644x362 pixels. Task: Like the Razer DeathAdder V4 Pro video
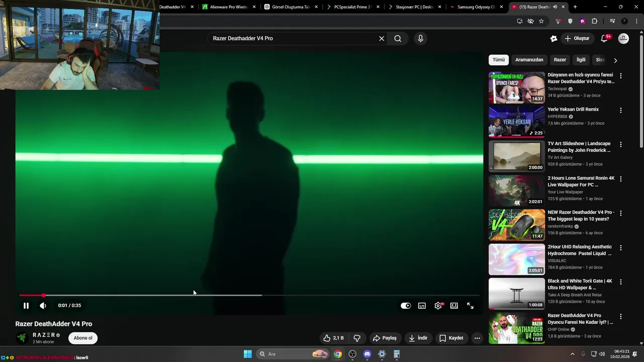tap(334, 338)
